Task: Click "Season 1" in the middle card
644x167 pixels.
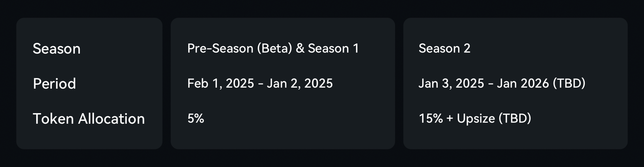Action: [x=333, y=48]
